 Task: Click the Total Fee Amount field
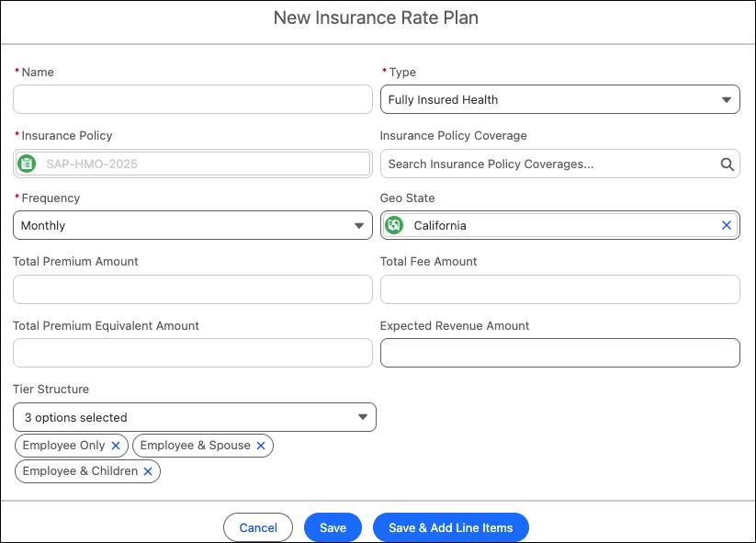(x=559, y=289)
